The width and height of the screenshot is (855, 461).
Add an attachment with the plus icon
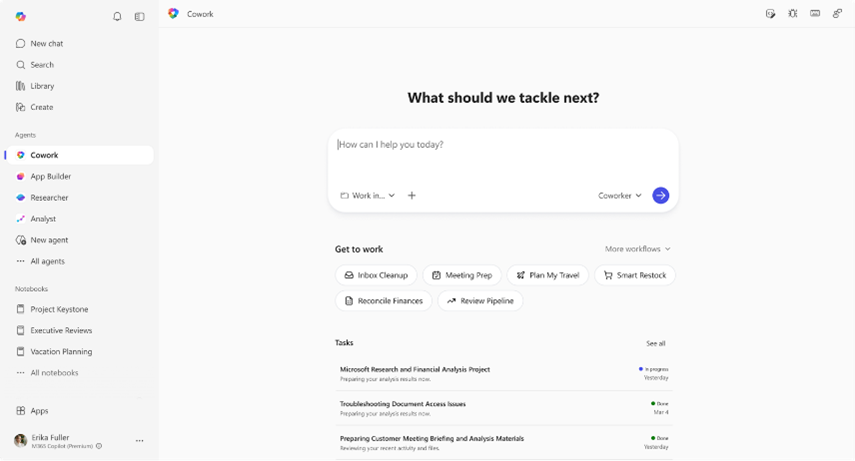coord(412,196)
